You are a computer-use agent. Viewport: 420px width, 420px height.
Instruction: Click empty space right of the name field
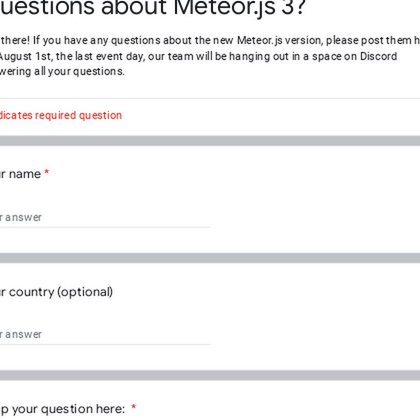click(313, 217)
